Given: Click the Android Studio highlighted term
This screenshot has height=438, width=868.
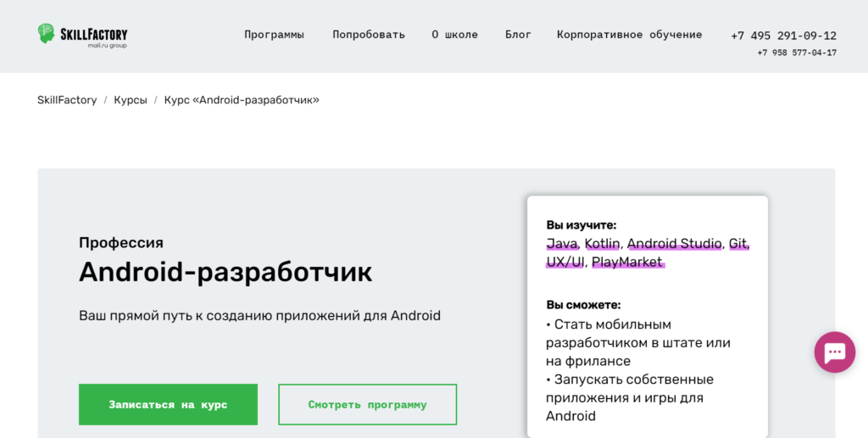Looking at the screenshot, I should pos(674,244).
